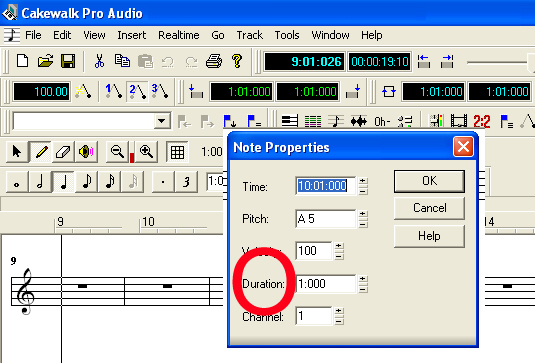
Task: Open the Help menu
Action: [372, 35]
